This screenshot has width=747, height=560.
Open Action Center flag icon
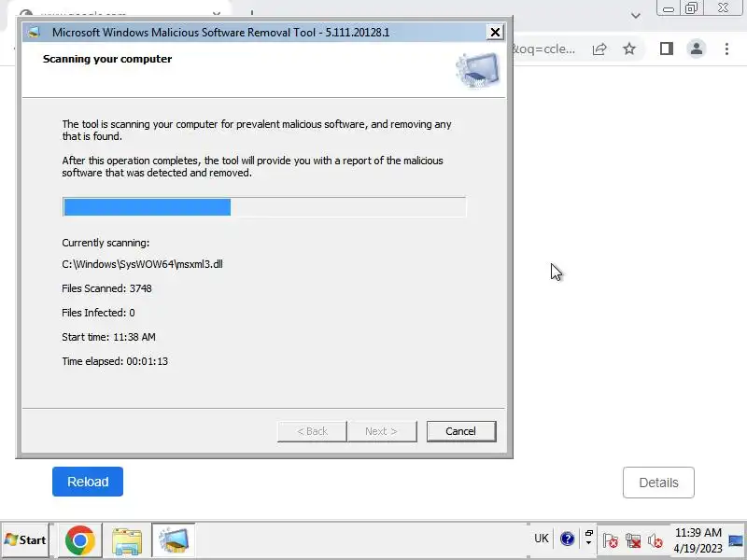(x=611, y=540)
